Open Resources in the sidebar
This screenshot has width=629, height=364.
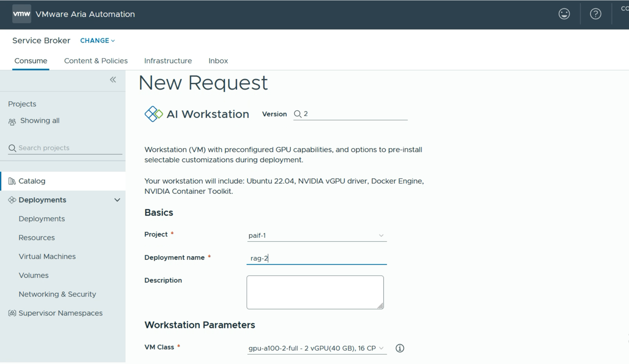(x=37, y=238)
